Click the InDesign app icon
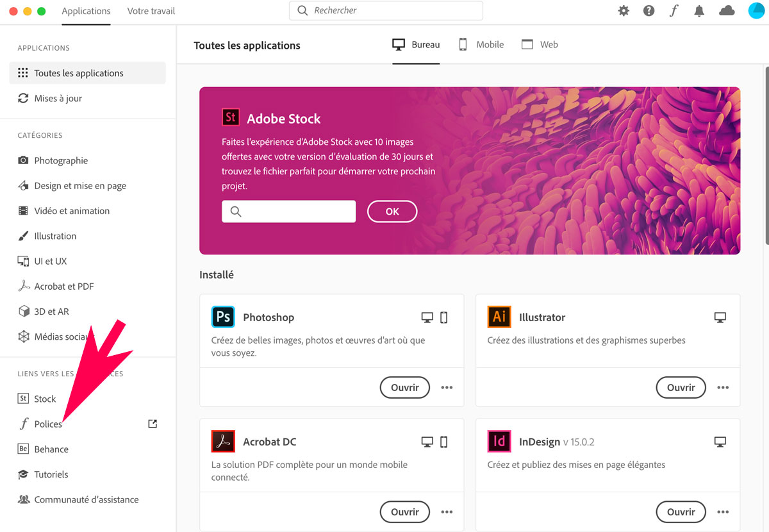769x532 pixels. click(499, 442)
